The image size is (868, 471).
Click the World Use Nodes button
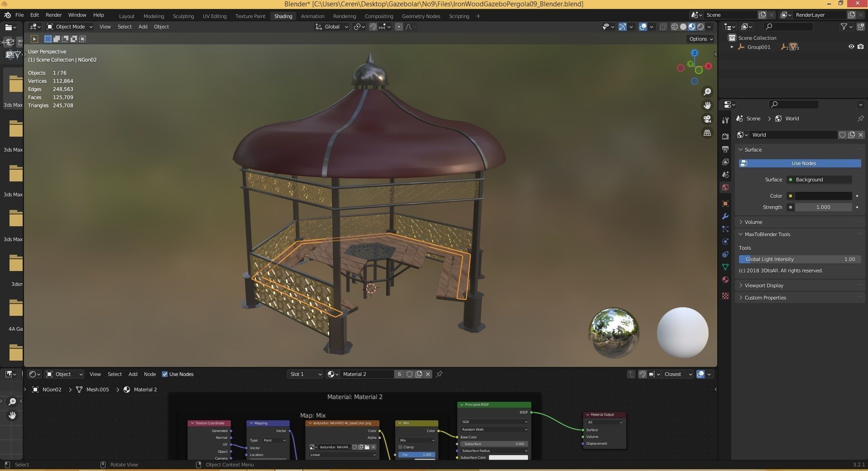point(800,163)
